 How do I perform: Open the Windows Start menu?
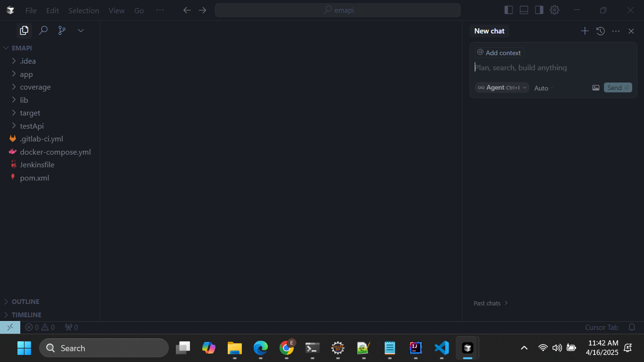point(24,348)
